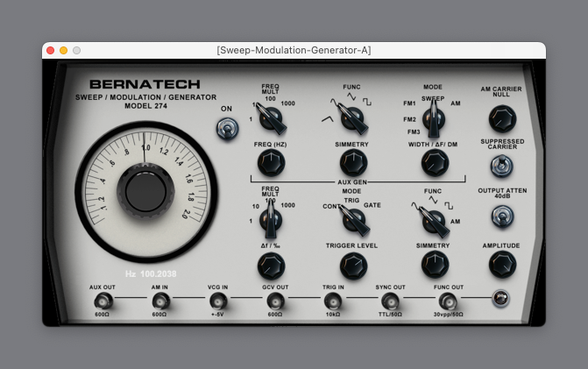
Task: Click the TRIGGER LEVEL knob
Action: tap(351, 265)
